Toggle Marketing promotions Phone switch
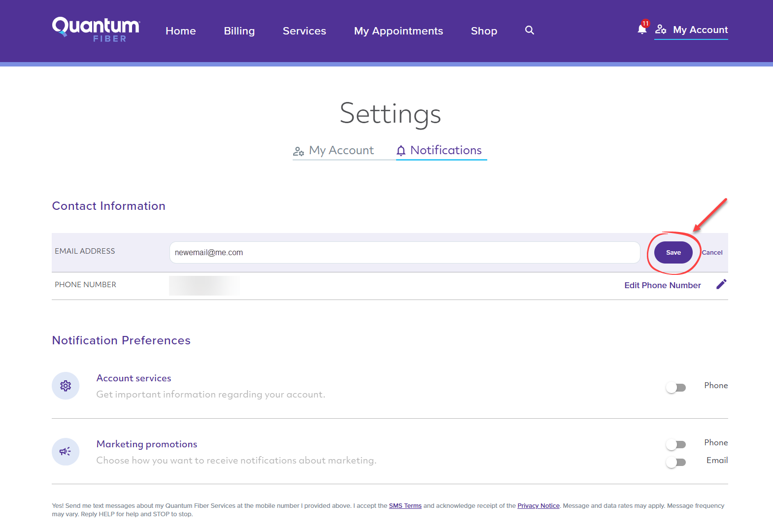773x532 pixels. pos(676,445)
